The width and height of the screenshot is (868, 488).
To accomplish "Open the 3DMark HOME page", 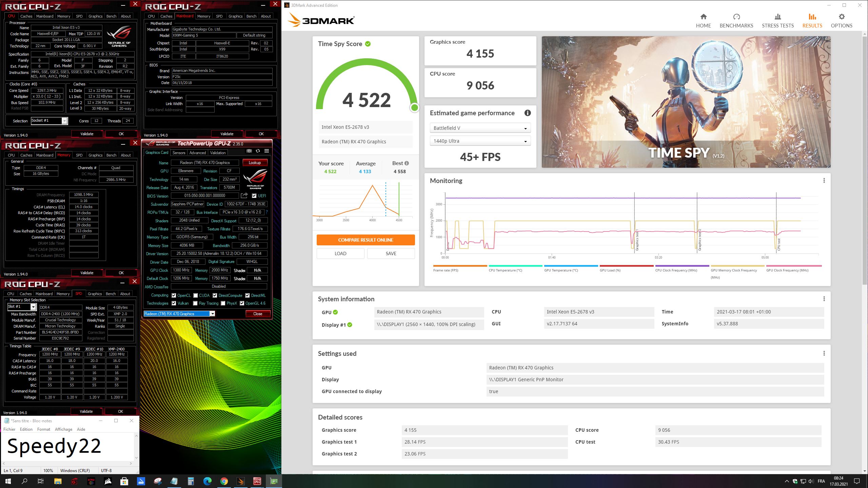I will [x=703, y=21].
